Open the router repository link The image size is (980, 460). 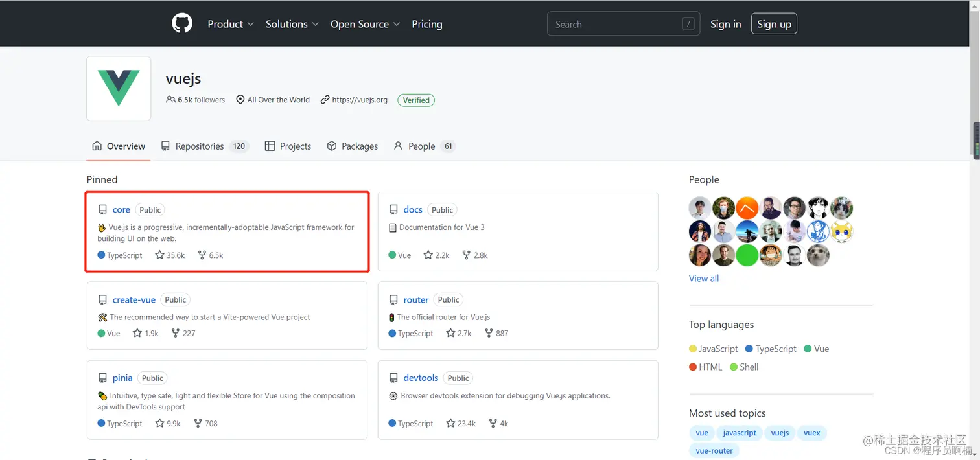click(x=416, y=300)
